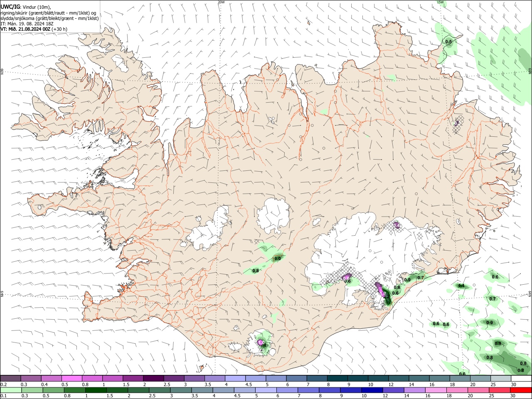Click the bright red 30 swatch in the lower legend row
The height and width of the screenshot is (399, 532).
point(521,390)
